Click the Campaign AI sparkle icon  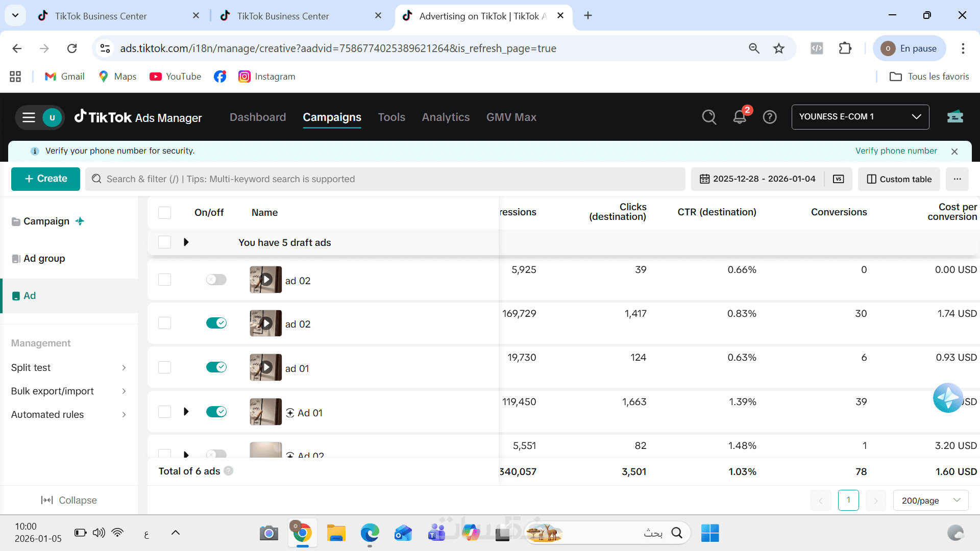(x=80, y=221)
